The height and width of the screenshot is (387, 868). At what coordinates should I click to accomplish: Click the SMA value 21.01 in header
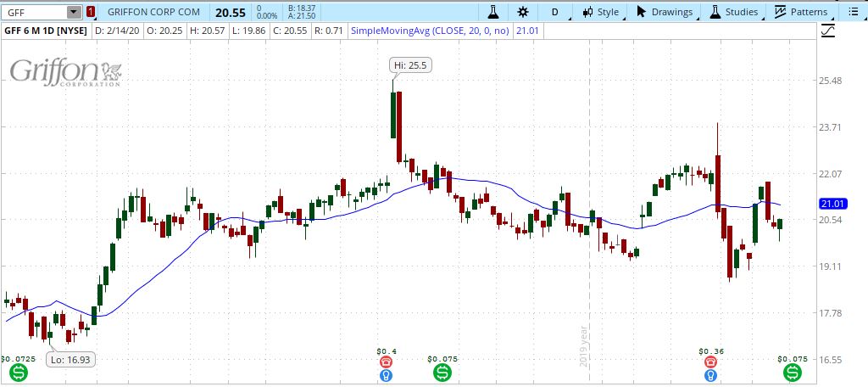[526, 31]
